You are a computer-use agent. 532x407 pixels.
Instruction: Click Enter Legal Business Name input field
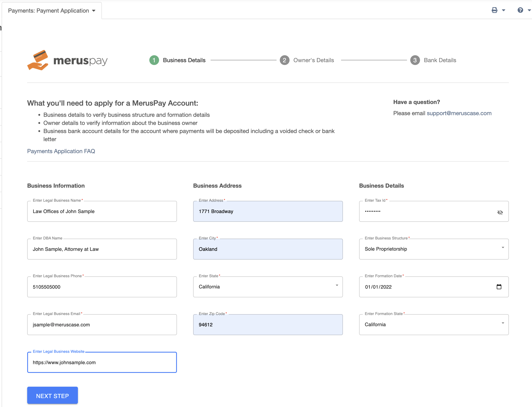point(102,211)
